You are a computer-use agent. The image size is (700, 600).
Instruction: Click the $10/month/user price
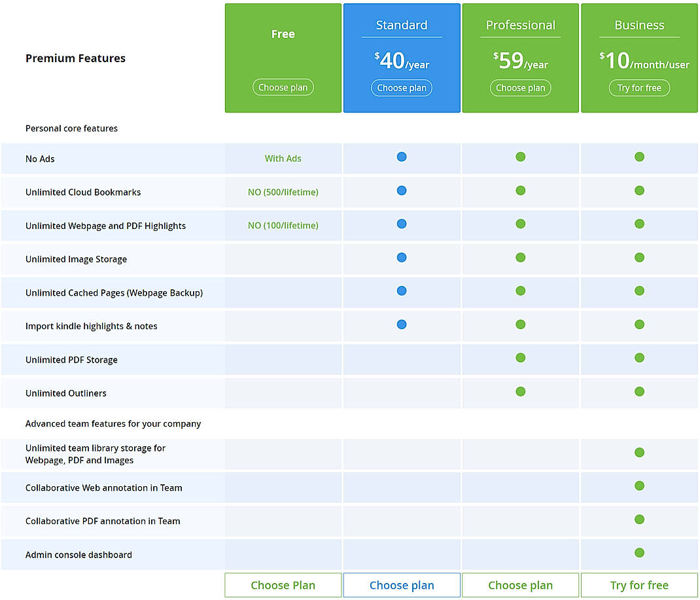tap(644, 61)
